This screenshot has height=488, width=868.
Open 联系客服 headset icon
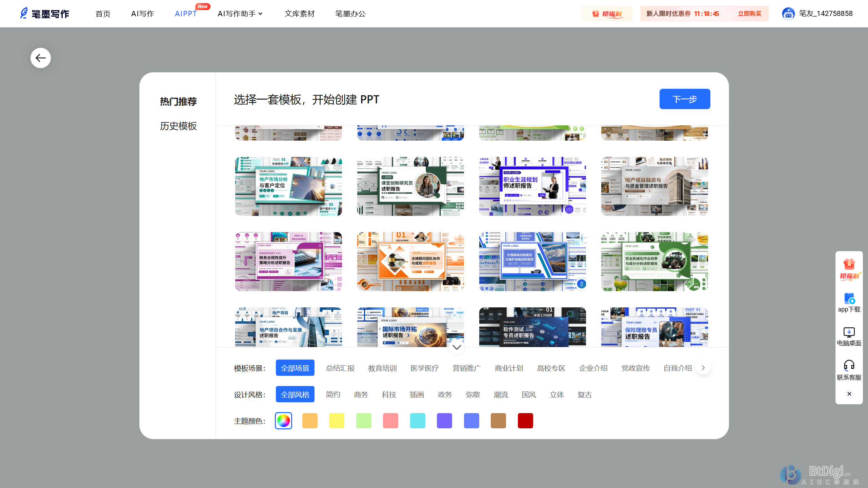[x=849, y=365]
